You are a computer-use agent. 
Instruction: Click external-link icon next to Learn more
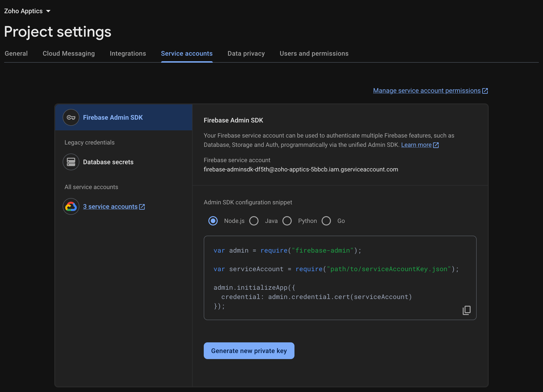(x=436, y=145)
